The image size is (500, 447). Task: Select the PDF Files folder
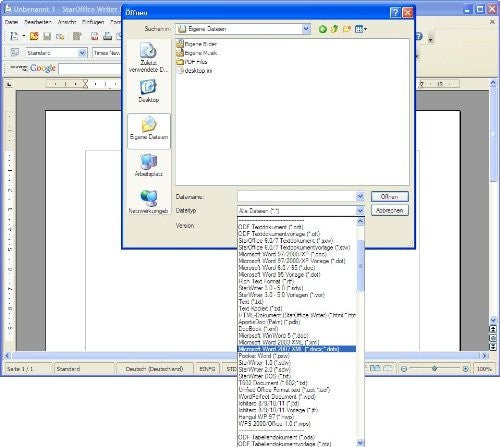(192, 62)
